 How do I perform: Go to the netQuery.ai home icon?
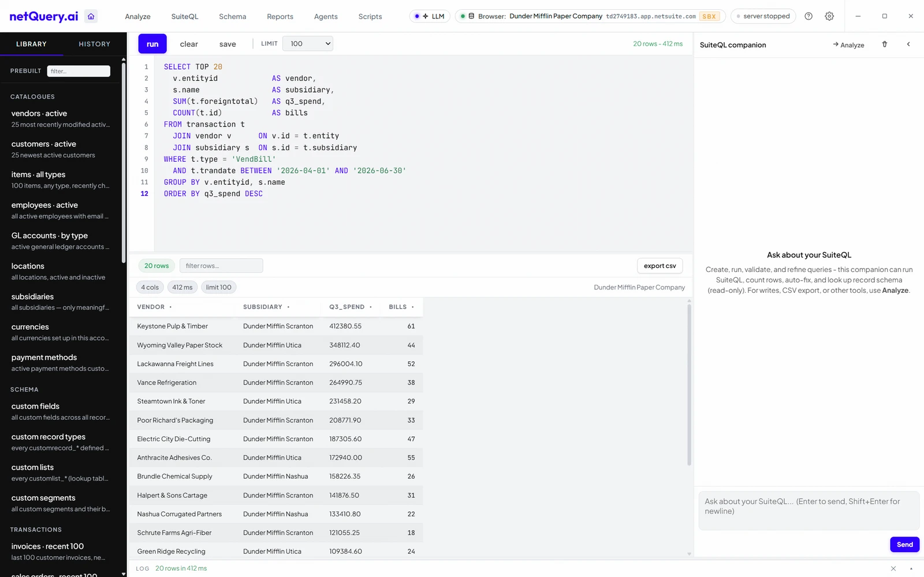(x=91, y=16)
